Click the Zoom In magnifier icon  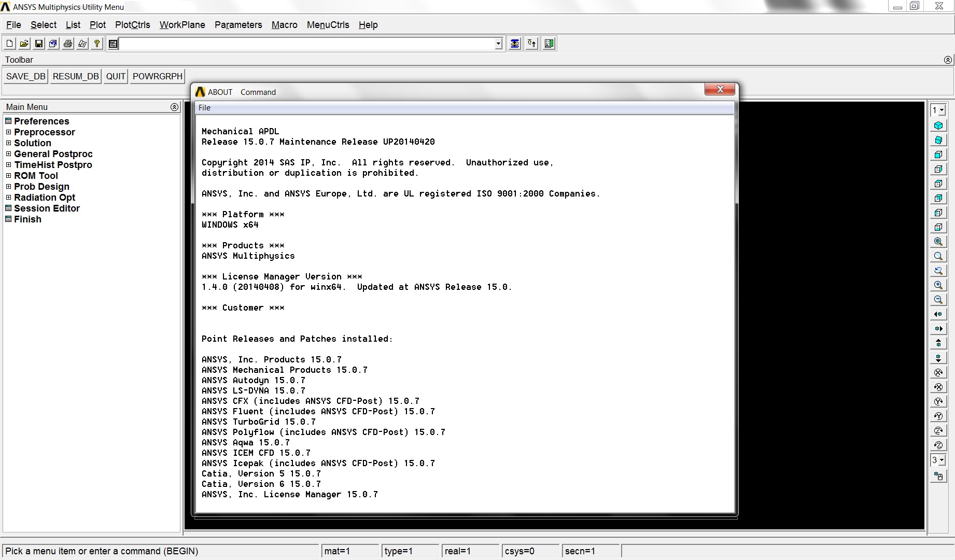938,285
